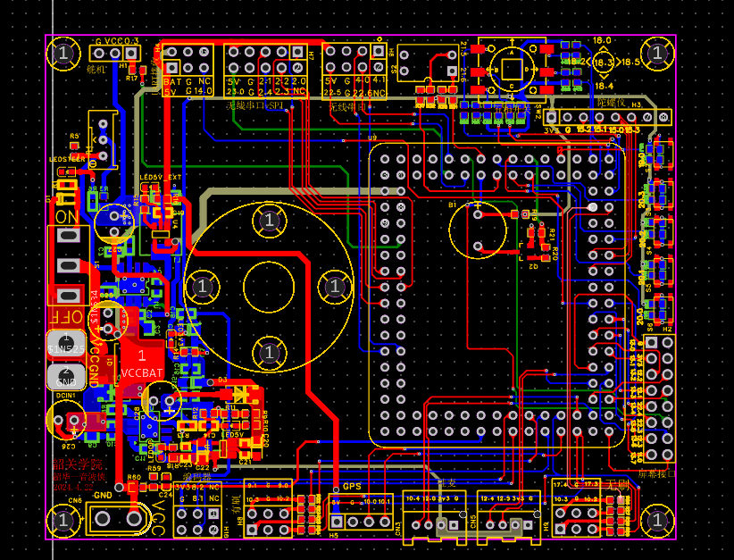Screen dimensions: 734x560
Task: Select the 'OFF' switch silkscreen label
Action: click(x=66, y=317)
